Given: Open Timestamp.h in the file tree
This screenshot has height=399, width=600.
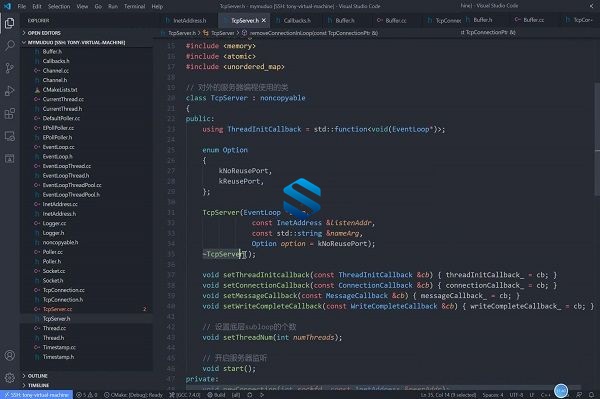Looking at the screenshot, I should 87,357.
